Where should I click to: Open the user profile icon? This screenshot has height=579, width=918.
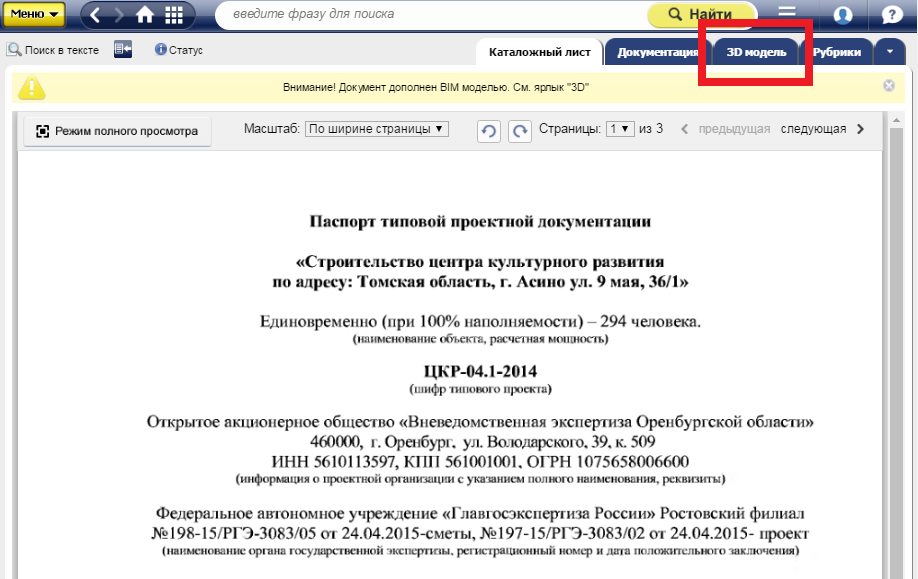843,15
